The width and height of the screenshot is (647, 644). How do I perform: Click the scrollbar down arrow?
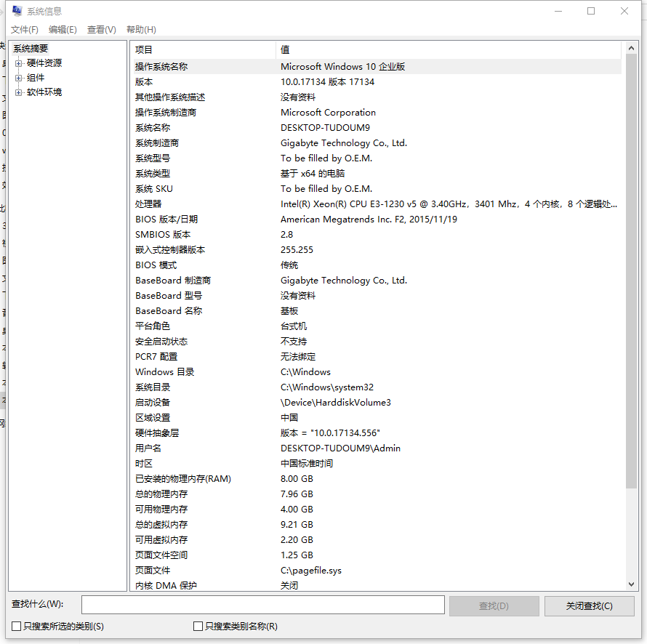pyautogui.click(x=631, y=584)
